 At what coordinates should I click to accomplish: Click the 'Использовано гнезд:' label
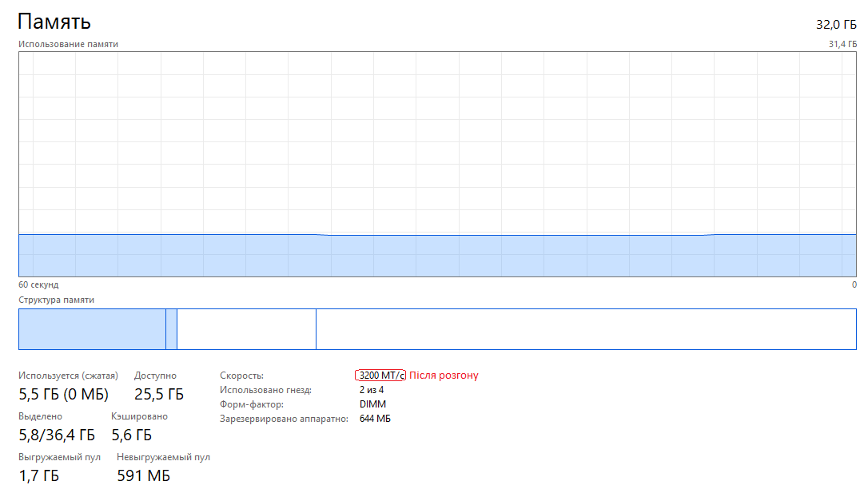265,390
